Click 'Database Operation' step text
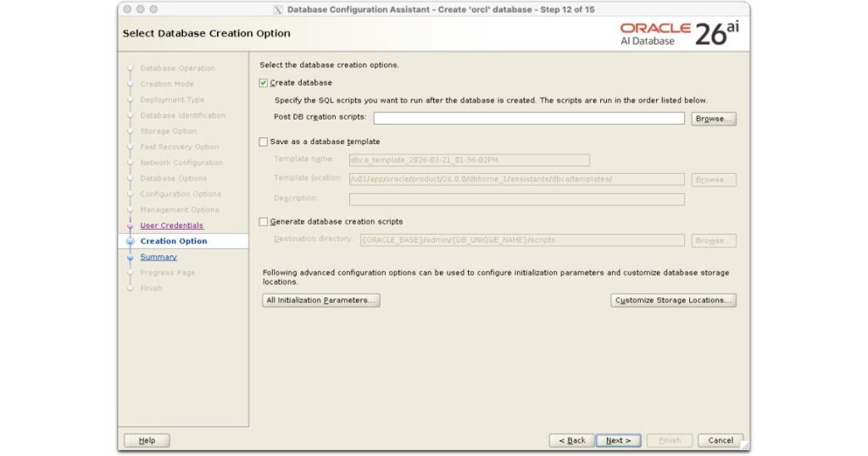 point(177,68)
